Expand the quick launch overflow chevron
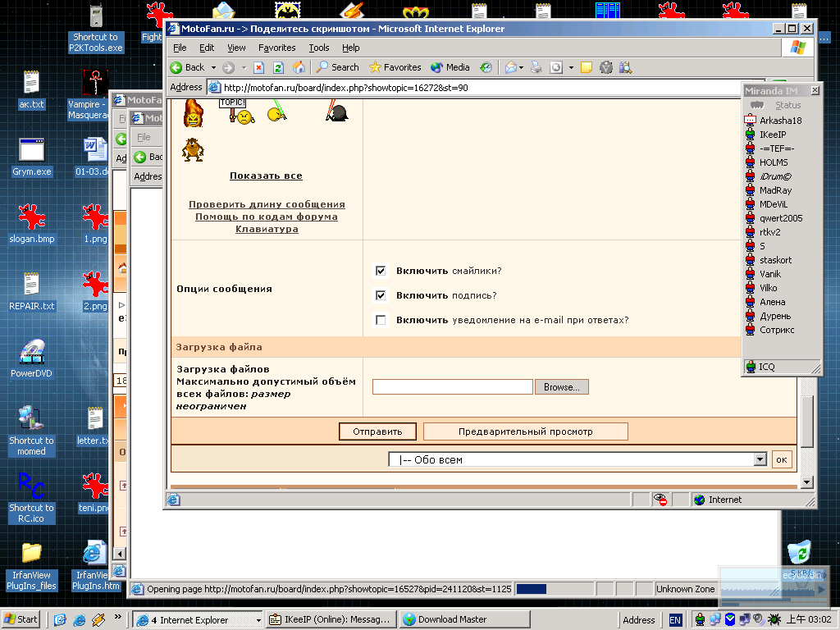The width and height of the screenshot is (840, 630). tap(118, 617)
